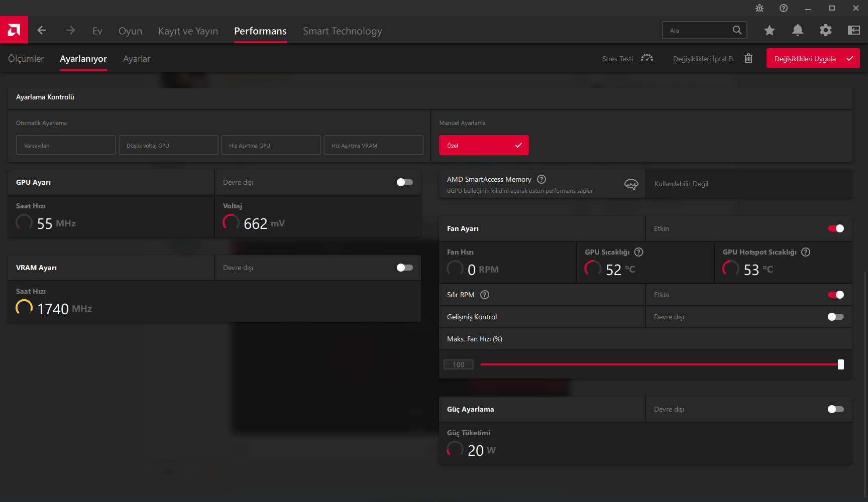Select Düşük voltaj GPU preset
Viewport: 868px width, 502px height.
168,145
